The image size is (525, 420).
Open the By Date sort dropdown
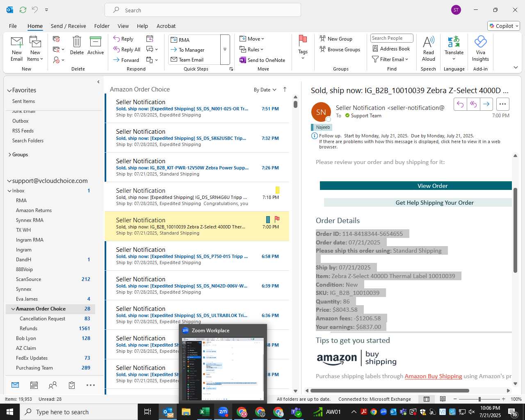pyautogui.click(x=265, y=90)
